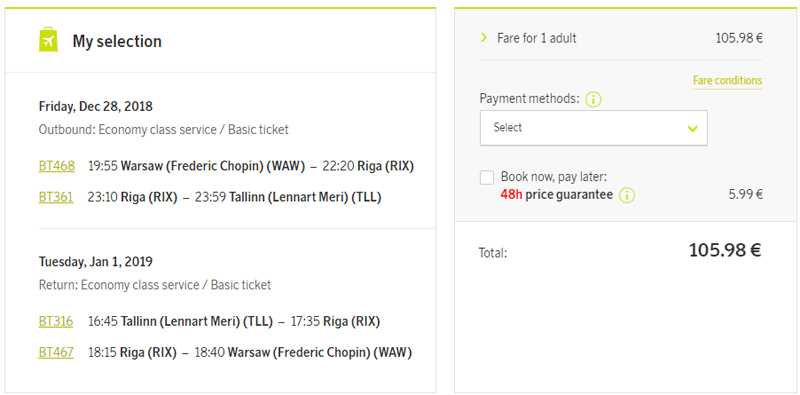The width and height of the screenshot is (800, 395).
Task: Open info icon next to Payment methods
Action: 593,99
